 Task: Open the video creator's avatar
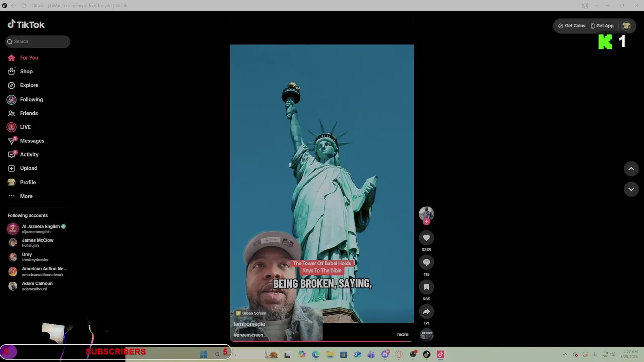pyautogui.click(x=426, y=213)
